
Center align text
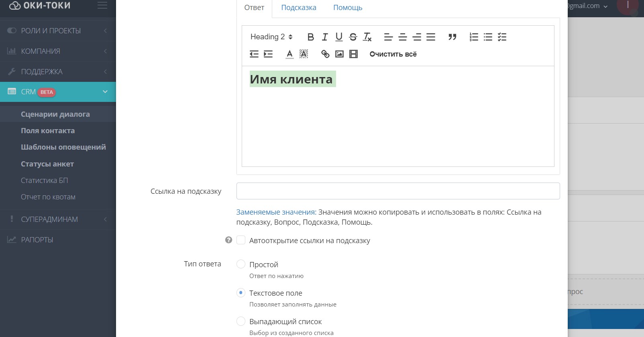tap(403, 37)
